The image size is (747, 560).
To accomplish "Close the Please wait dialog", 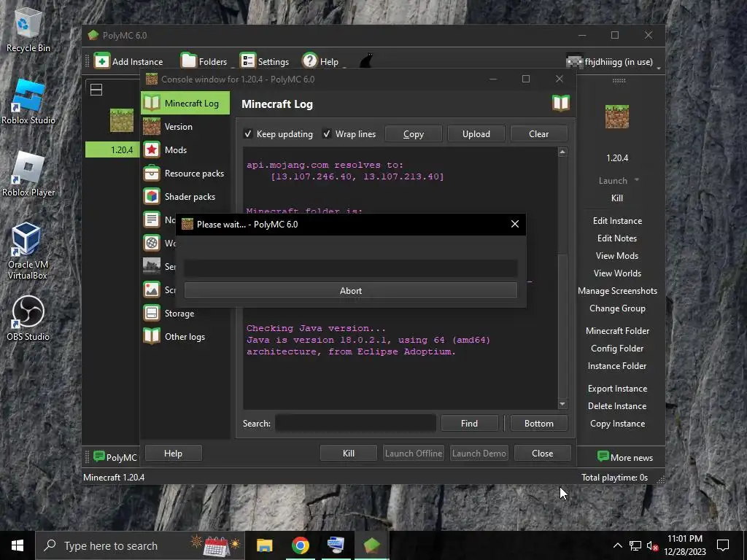I will point(514,224).
